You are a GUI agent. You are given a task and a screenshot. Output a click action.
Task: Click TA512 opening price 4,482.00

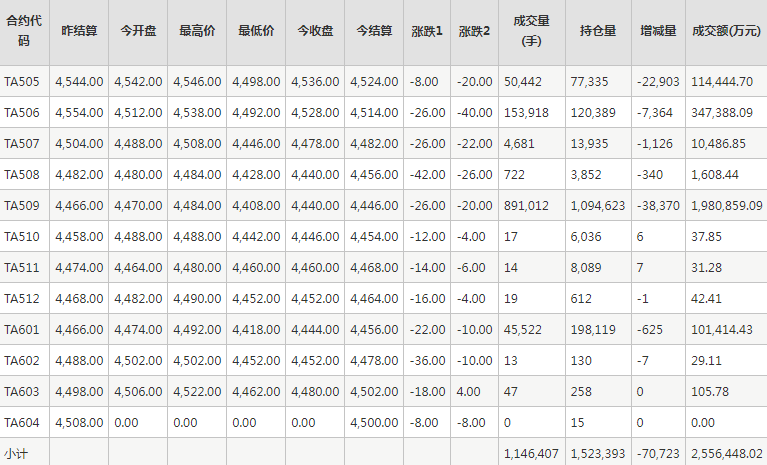[x=138, y=298]
